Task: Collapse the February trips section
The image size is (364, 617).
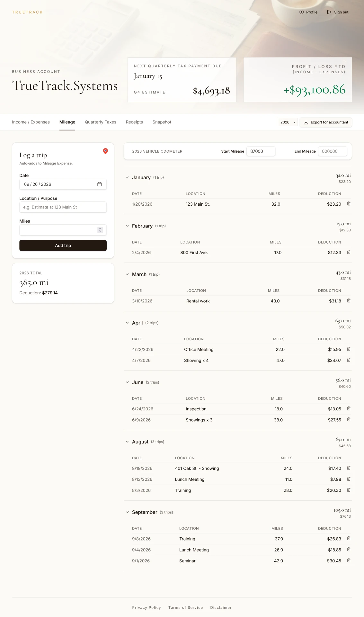Action: pyautogui.click(x=127, y=226)
